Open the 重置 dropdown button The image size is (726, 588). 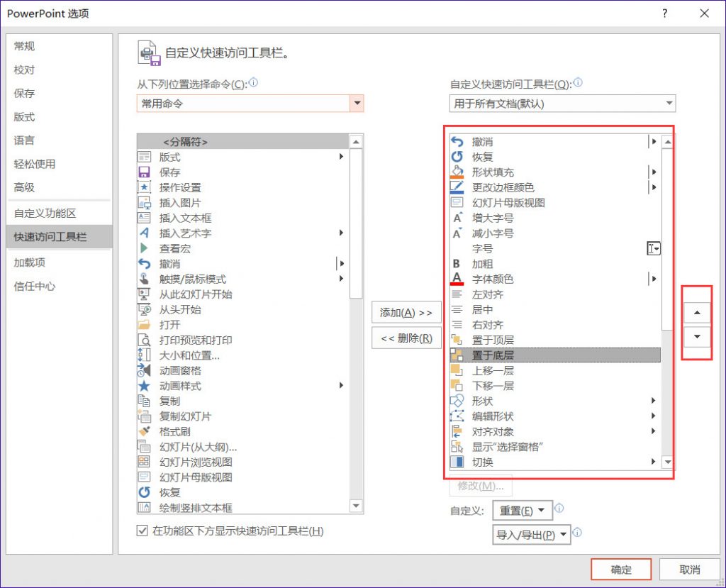(x=522, y=511)
